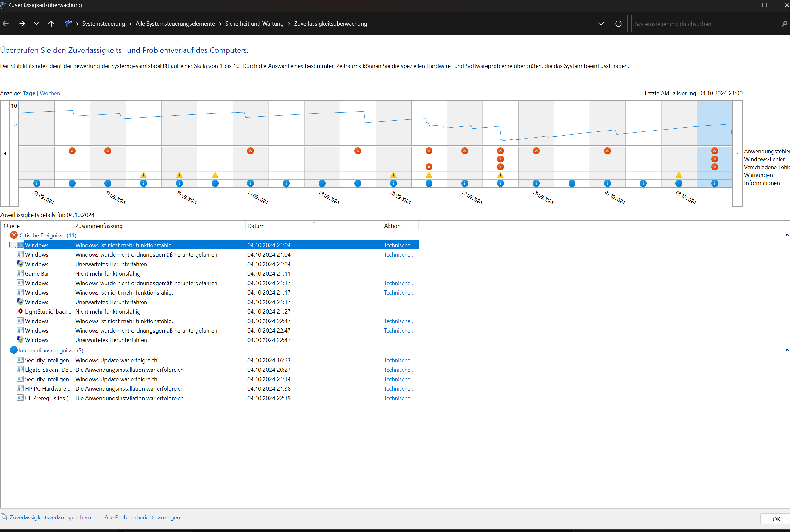This screenshot has height=532, width=790.
Task: Select the 27.09.2024 Windows-Fehler marker
Action: pyautogui.click(x=500, y=159)
